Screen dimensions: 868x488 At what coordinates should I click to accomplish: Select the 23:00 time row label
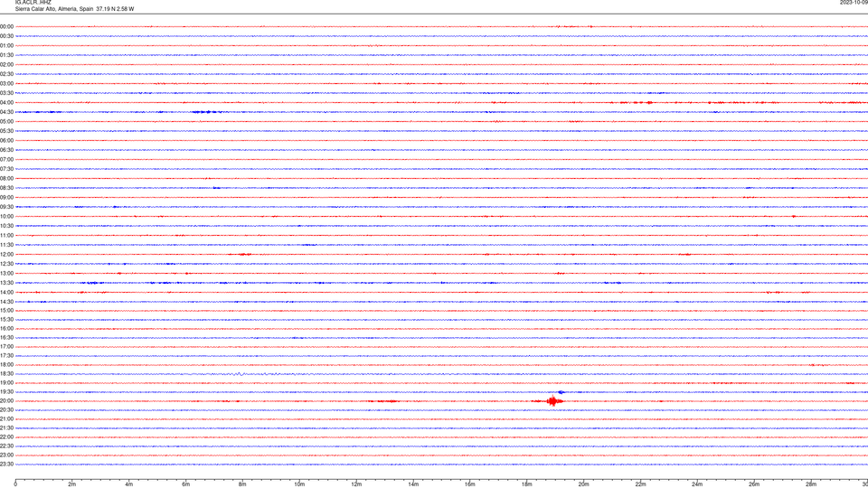pos(6,455)
